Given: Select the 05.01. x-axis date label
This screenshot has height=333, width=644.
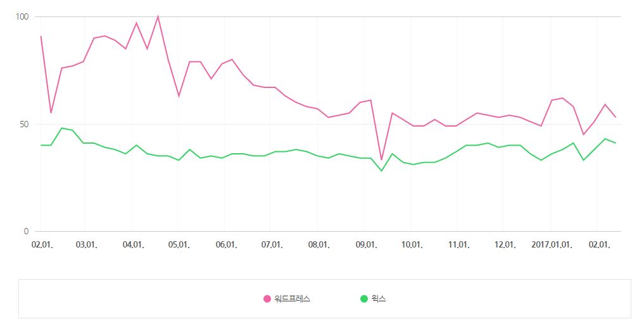Looking at the screenshot, I should 180,245.
